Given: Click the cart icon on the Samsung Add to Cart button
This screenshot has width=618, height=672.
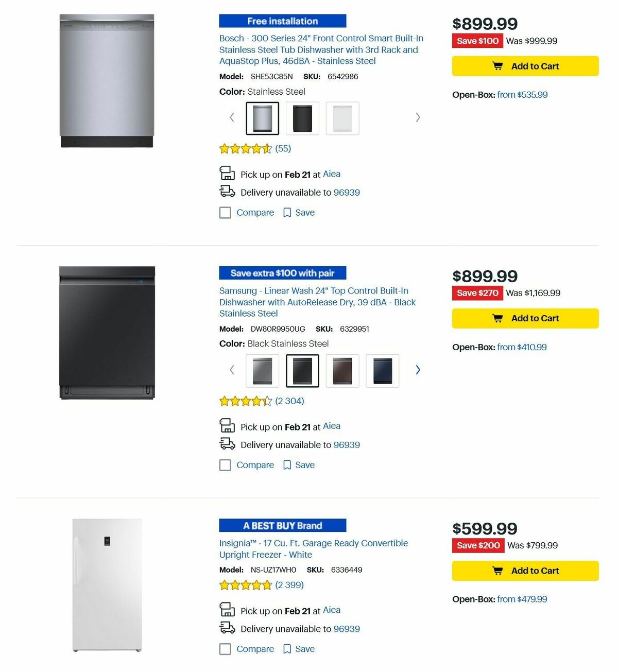Looking at the screenshot, I should pyautogui.click(x=497, y=318).
